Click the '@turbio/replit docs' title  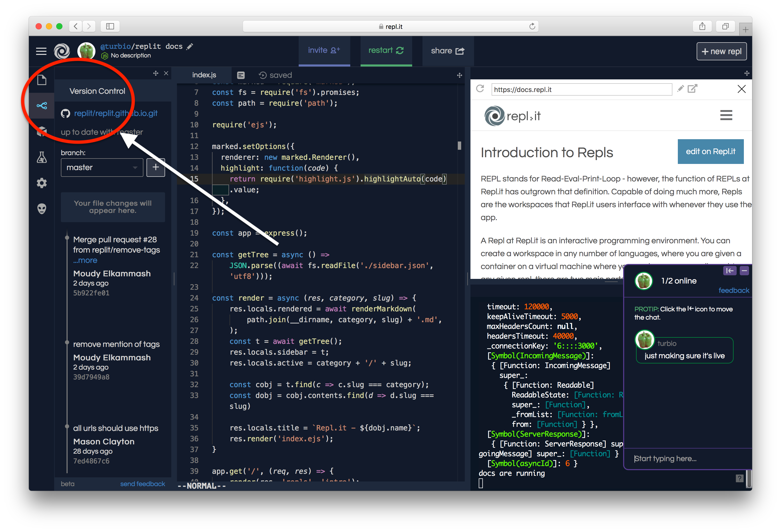pyautogui.click(x=142, y=46)
